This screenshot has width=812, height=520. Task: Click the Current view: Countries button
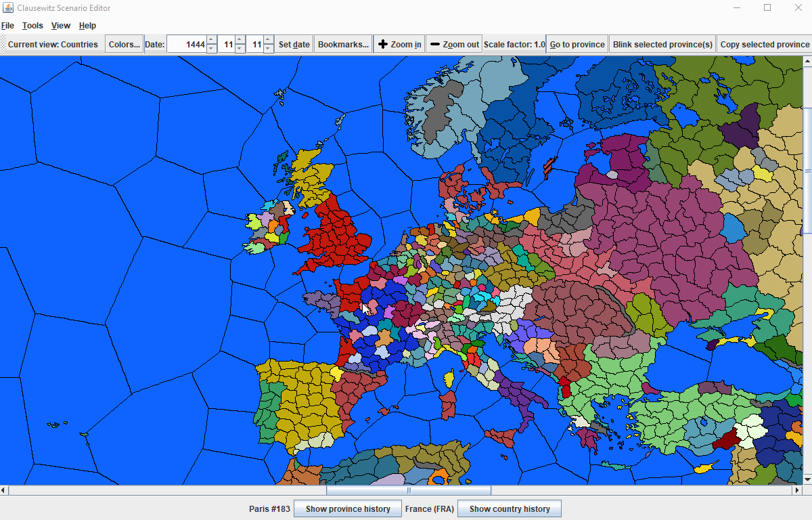pos(53,45)
